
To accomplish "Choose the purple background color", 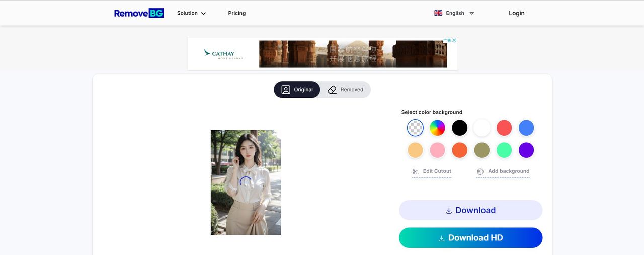I will pos(526,150).
